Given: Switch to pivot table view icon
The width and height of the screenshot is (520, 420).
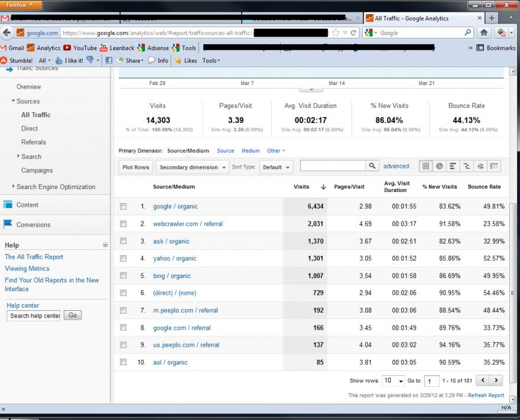Looking at the screenshot, I should pos(494,166).
